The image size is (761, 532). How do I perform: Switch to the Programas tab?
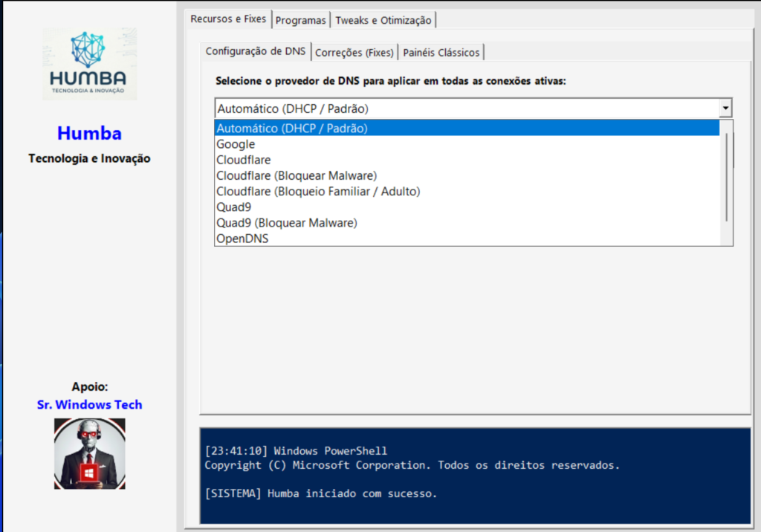click(300, 20)
